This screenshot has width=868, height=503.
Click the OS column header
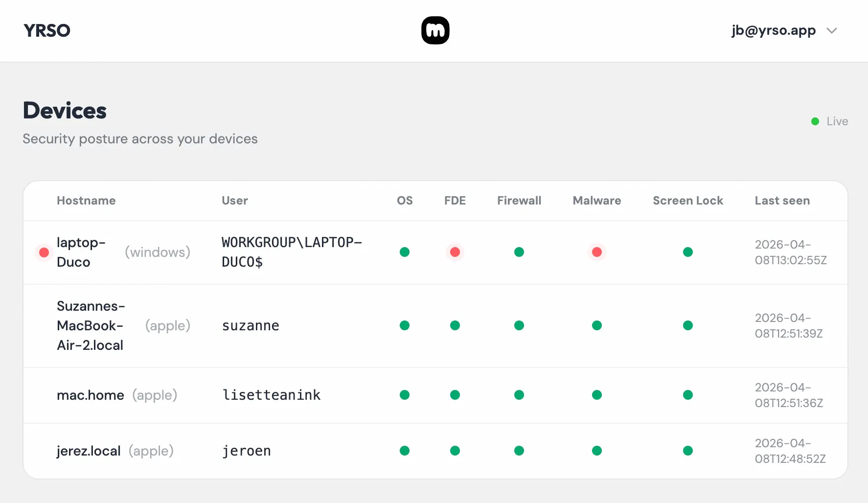point(405,201)
